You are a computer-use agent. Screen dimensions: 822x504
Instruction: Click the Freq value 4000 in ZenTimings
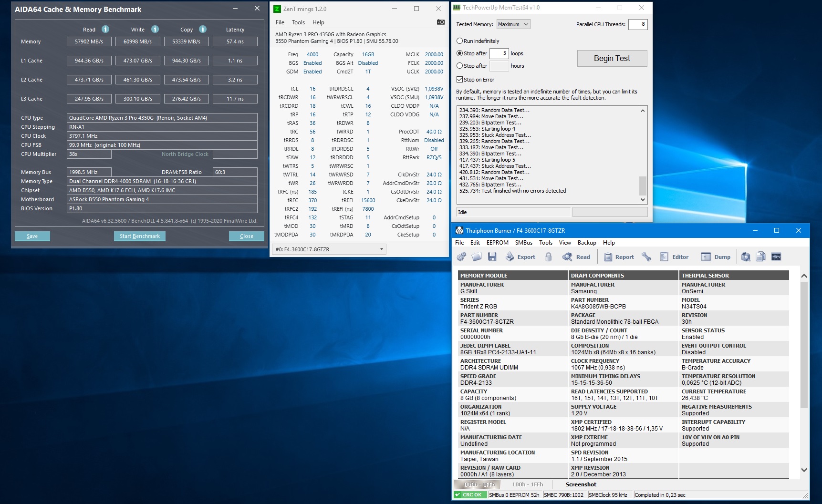coord(312,54)
